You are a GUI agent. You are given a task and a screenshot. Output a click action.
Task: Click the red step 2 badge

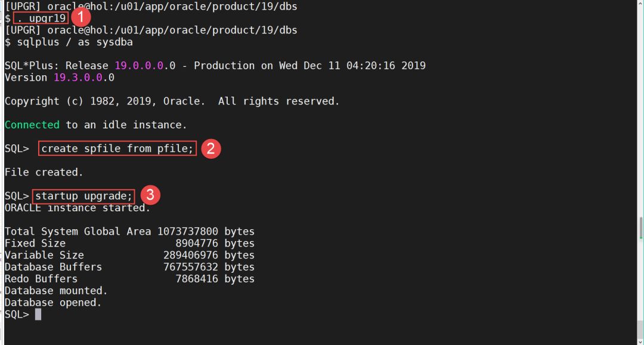tap(210, 149)
